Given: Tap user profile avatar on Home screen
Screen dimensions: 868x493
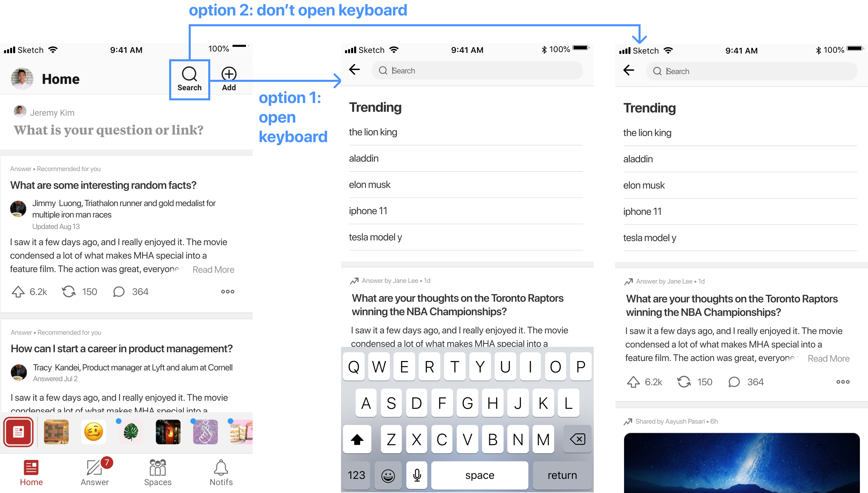Looking at the screenshot, I should pyautogui.click(x=22, y=78).
